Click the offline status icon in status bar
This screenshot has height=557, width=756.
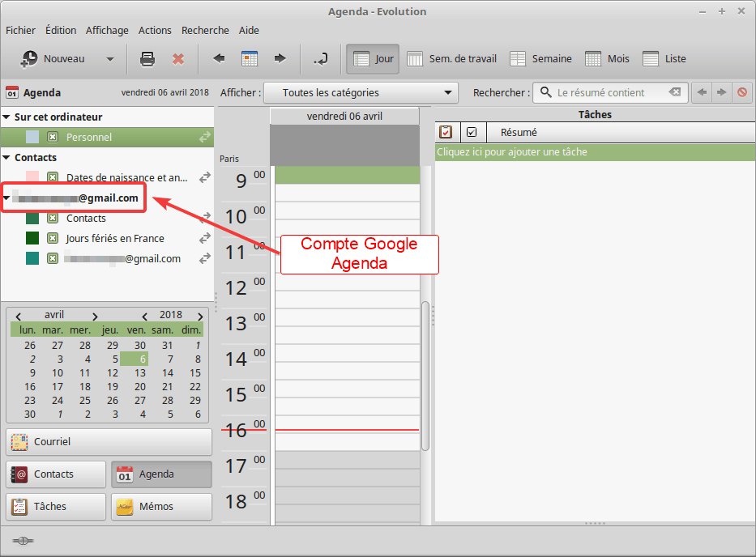coord(23,540)
